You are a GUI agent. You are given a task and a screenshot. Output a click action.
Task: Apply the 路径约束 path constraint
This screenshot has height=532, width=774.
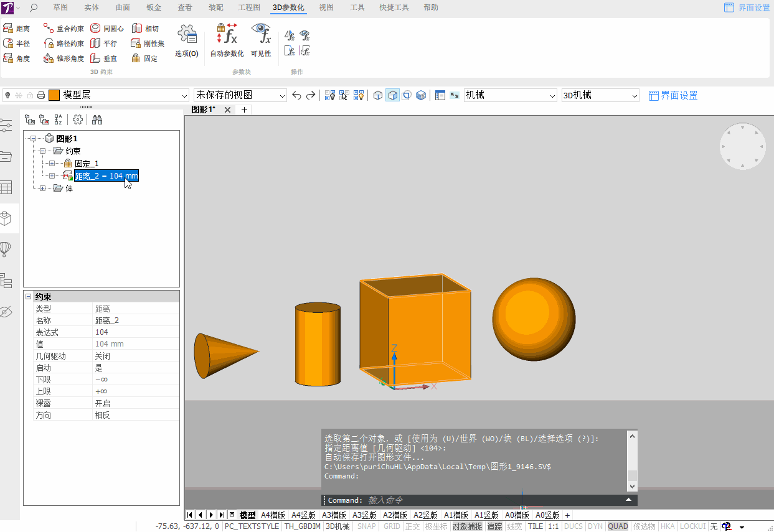64,44
